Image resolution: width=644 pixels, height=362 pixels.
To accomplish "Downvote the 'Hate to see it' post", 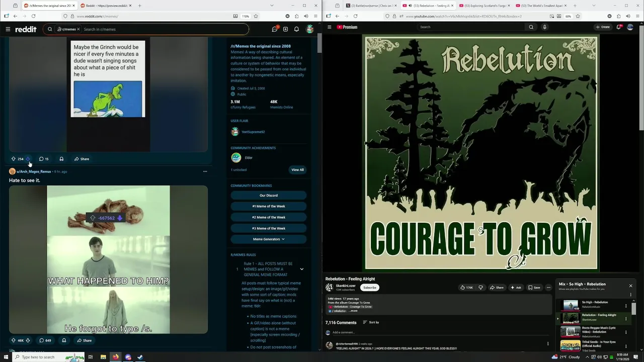I will (x=28, y=340).
